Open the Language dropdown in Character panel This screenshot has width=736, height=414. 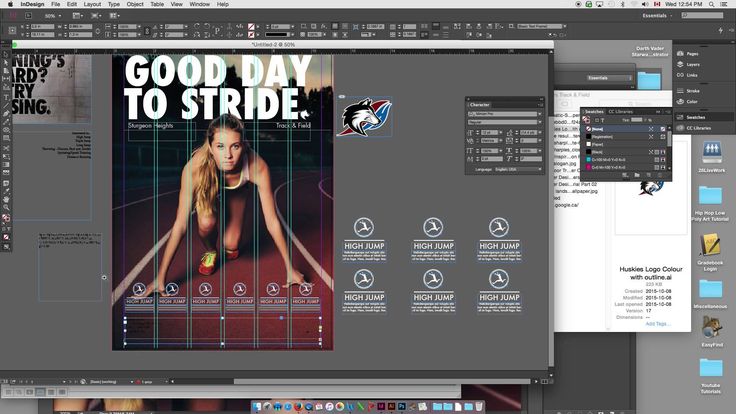[519, 169]
